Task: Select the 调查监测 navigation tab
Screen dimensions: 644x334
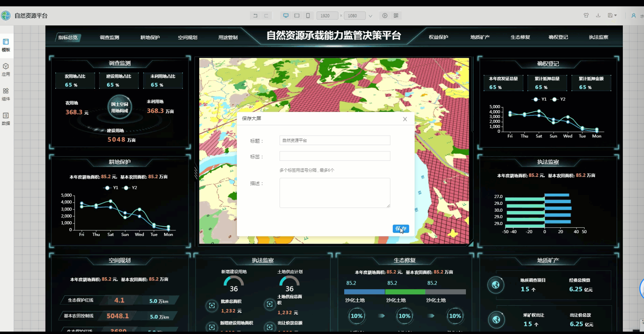Action: click(109, 37)
